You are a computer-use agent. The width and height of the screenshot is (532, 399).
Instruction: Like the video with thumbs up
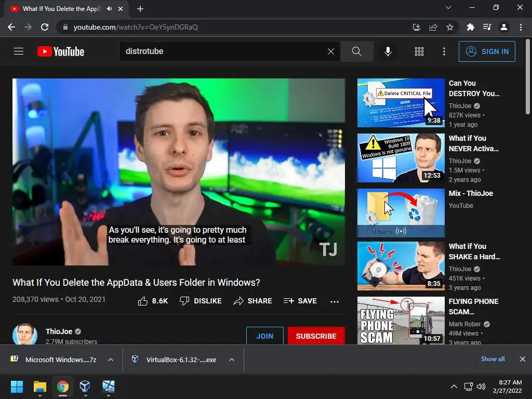coord(153,301)
